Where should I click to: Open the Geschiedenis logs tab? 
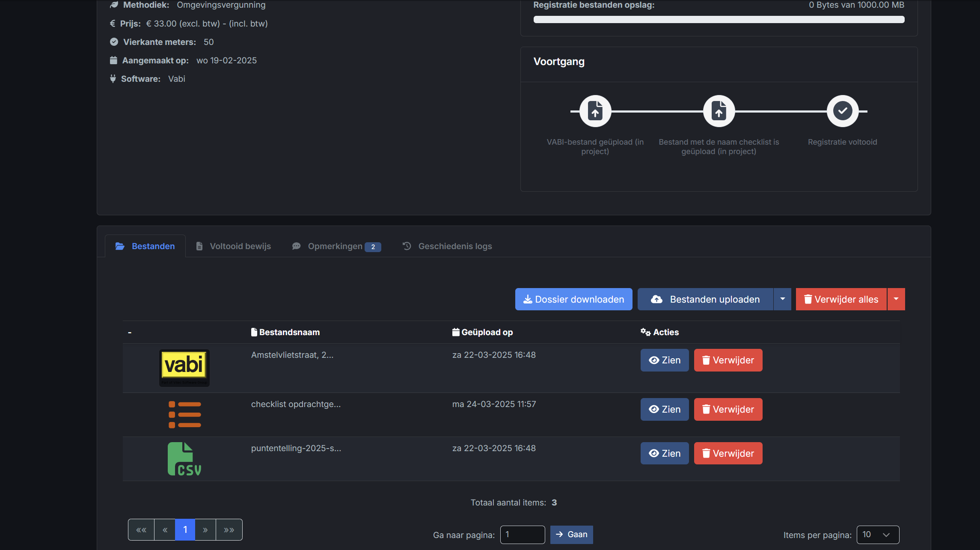[447, 246]
